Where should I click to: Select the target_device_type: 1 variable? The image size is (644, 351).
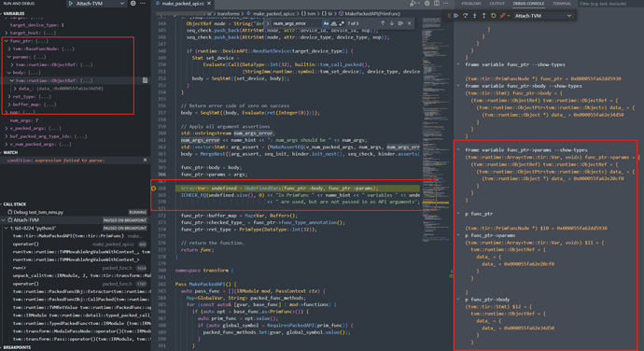tap(36, 24)
